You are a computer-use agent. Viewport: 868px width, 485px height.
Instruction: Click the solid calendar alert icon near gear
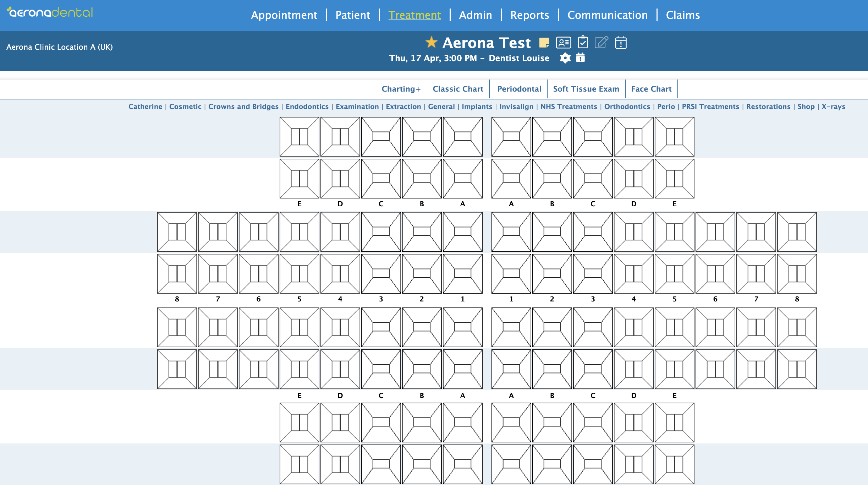pos(581,58)
